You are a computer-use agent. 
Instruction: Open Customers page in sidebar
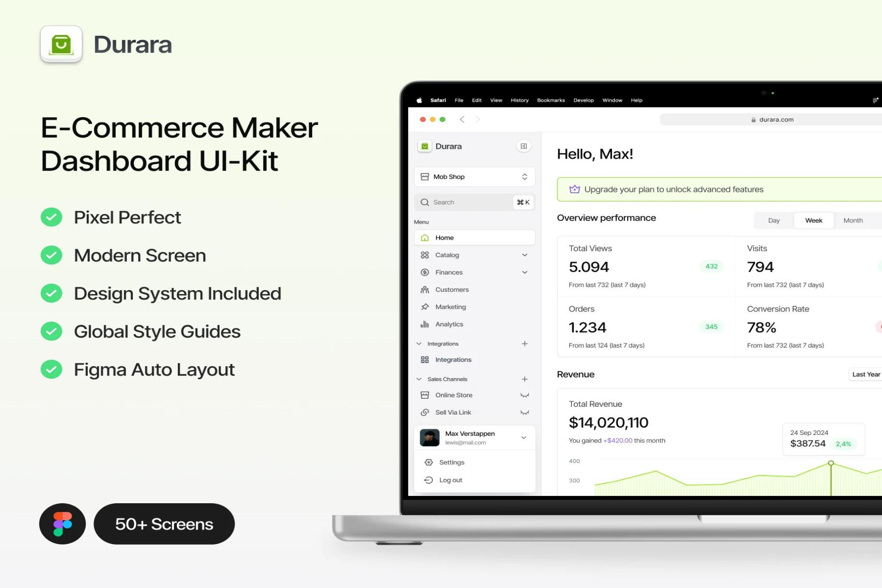[x=474, y=290]
